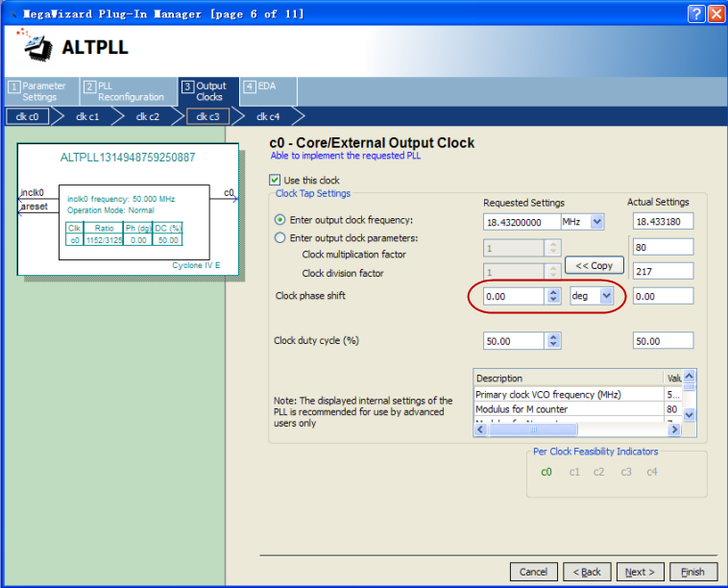Click the c1 feasibility indicator
The image size is (728, 588).
point(574,472)
